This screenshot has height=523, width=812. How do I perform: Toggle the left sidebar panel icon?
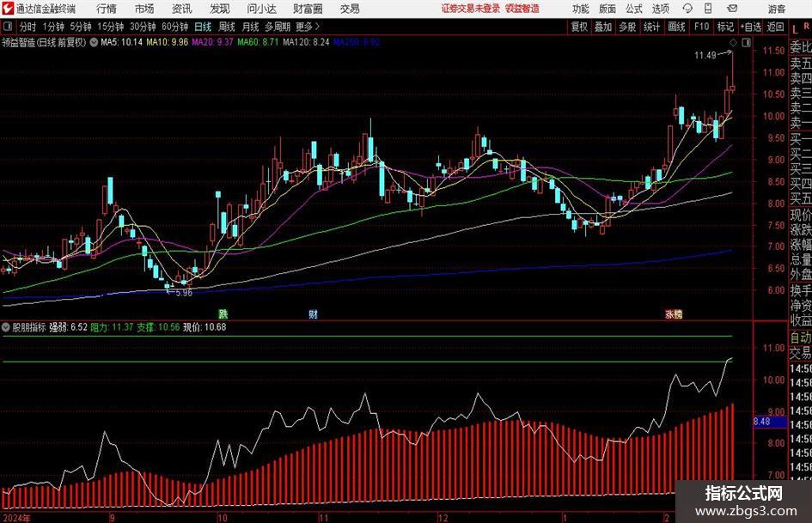point(8,27)
